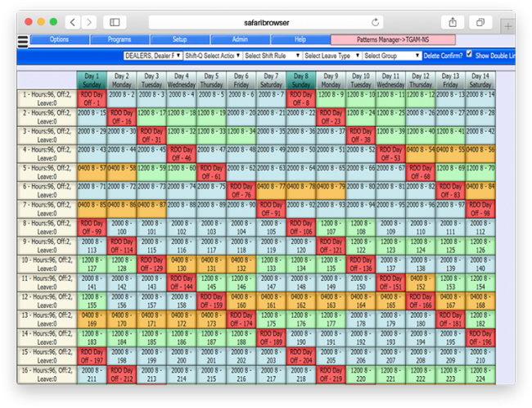
Task: Click the 2000 8 - 100 cell
Action: 122,228
